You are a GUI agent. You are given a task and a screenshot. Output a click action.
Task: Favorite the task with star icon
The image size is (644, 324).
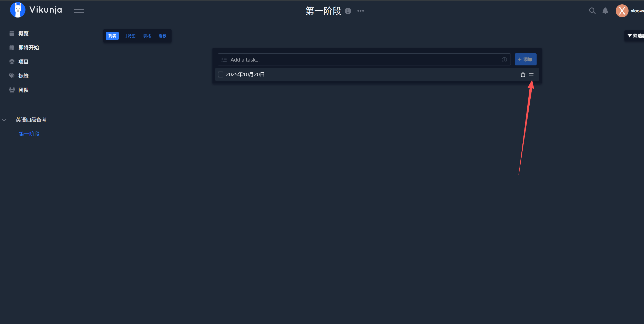(523, 75)
